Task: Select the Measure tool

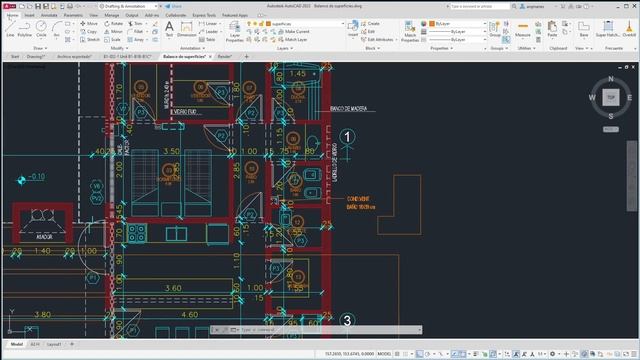Action: tap(522, 29)
